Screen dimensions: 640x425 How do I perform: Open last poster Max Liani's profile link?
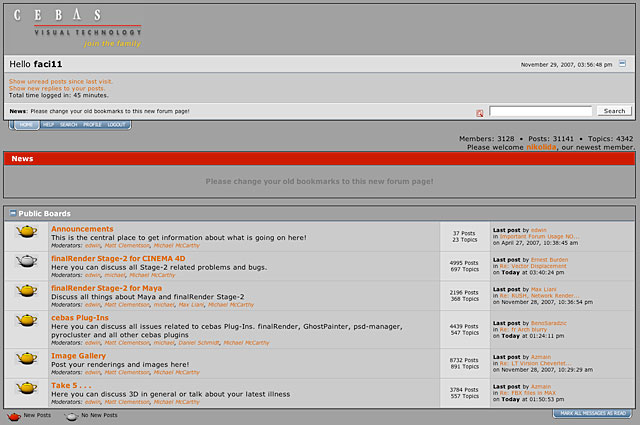pos(544,289)
